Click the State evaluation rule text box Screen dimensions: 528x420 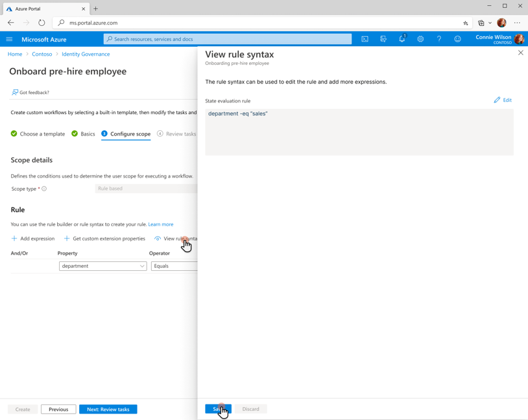(x=359, y=132)
